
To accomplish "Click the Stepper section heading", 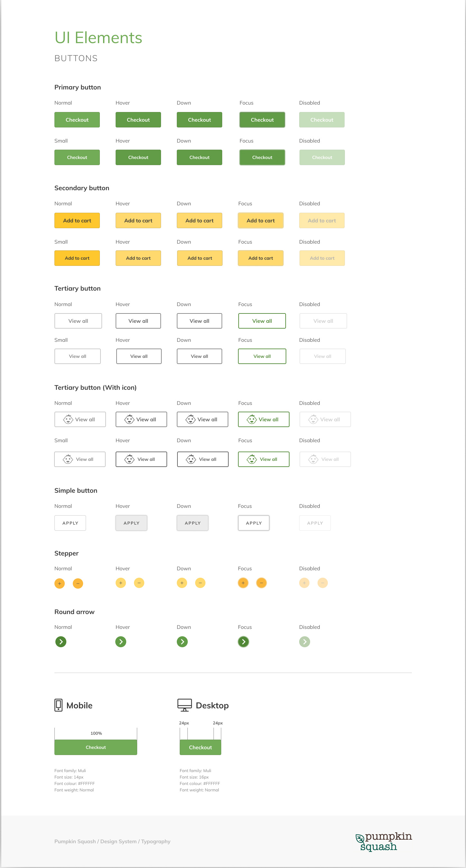I will [66, 553].
